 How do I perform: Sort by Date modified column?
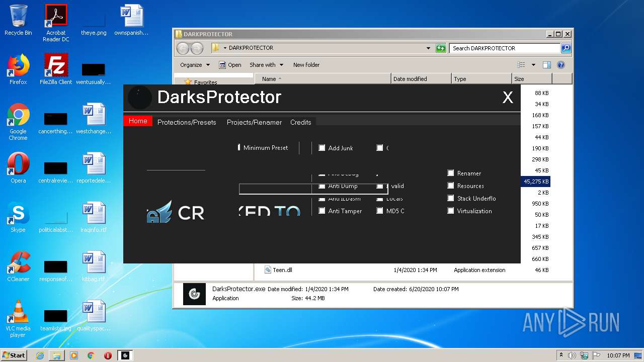coord(421,79)
